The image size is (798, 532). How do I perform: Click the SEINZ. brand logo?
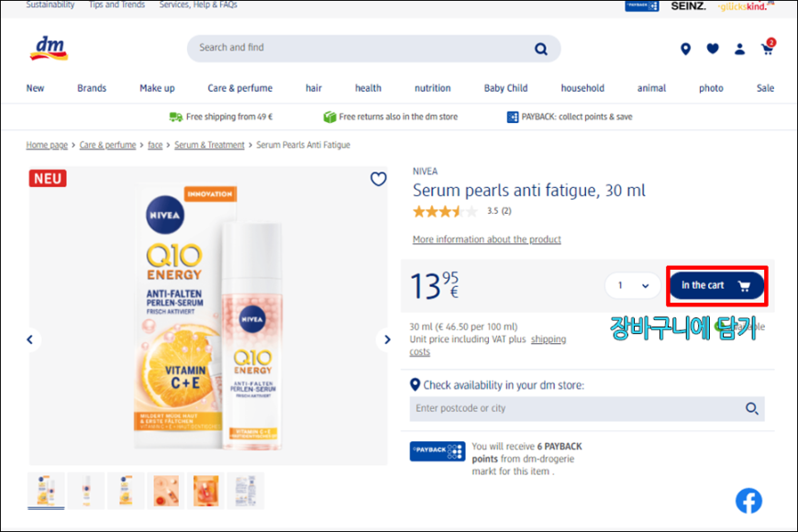(688, 6)
